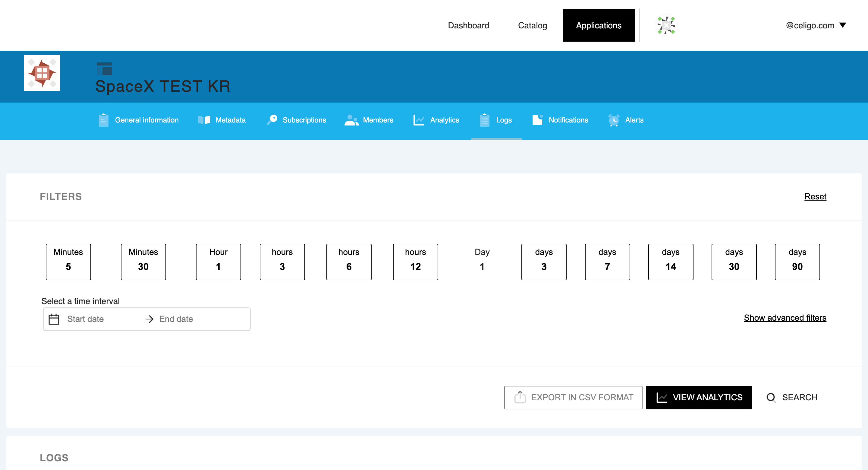The image size is (868, 470).
Task: Select the 7 days time filter
Action: coord(607,262)
